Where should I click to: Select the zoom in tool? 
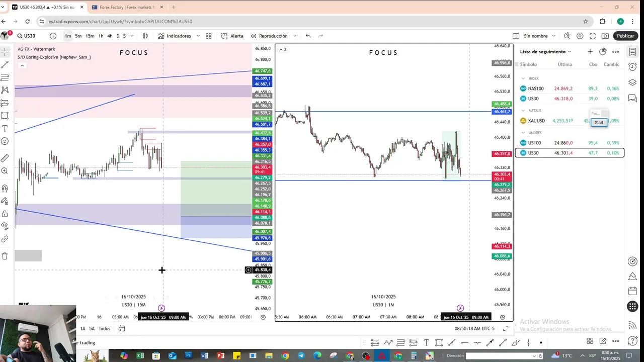(5, 171)
